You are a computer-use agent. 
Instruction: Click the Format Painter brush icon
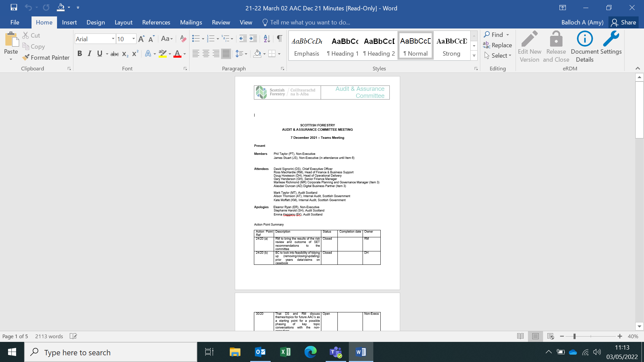26,58
